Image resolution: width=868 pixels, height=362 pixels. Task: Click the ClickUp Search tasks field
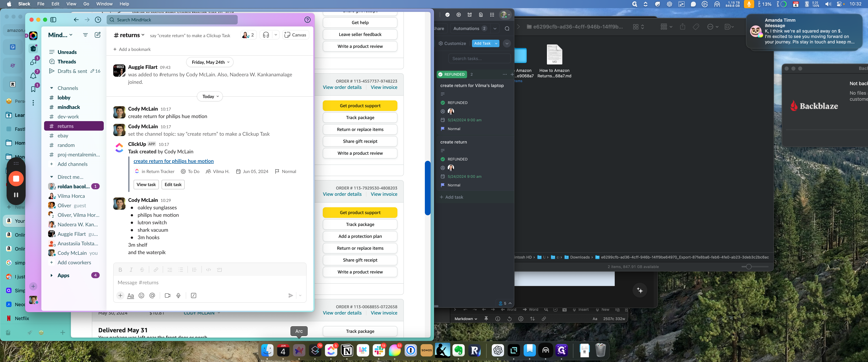coord(479,58)
